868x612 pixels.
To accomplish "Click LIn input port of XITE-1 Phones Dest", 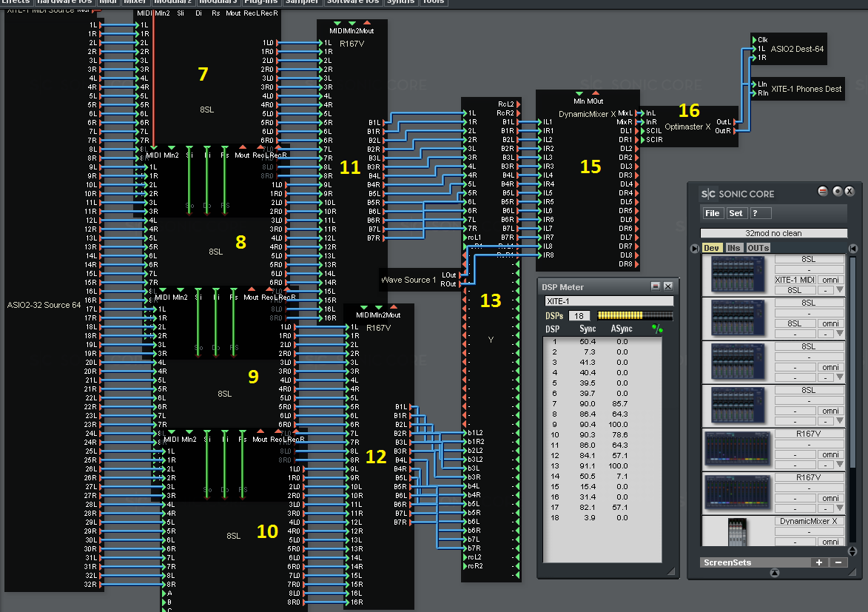I will 754,84.
